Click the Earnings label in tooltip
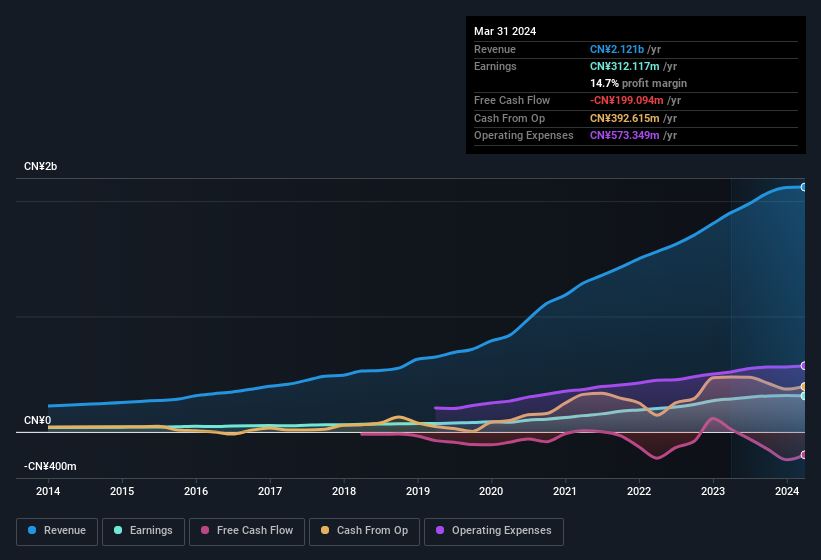Viewport: 821px width, 560px height. (495, 66)
